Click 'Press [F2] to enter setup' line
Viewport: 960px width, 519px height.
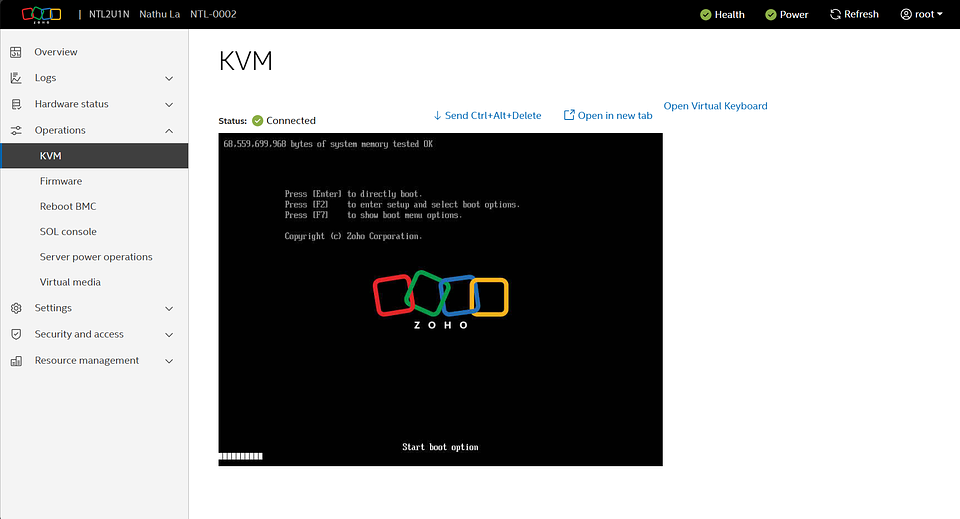coord(402,204)
